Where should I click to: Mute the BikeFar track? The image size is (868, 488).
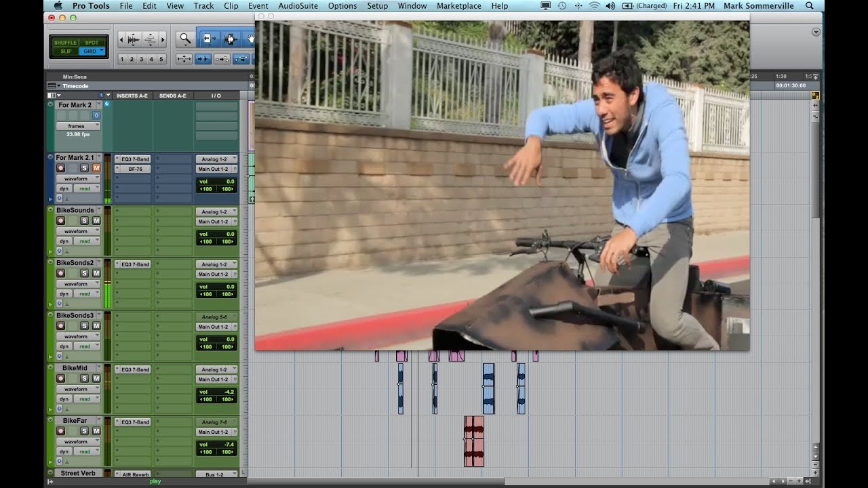click(96, 431)
